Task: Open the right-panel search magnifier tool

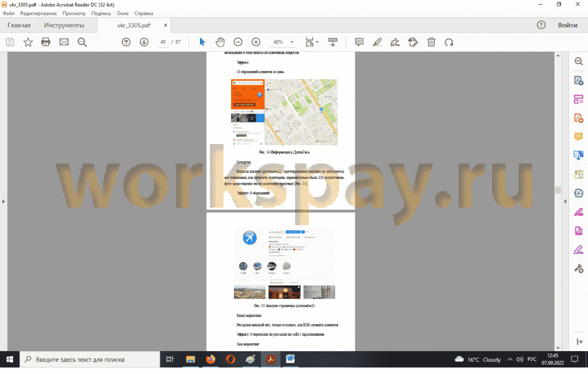Action: [579, 62]
